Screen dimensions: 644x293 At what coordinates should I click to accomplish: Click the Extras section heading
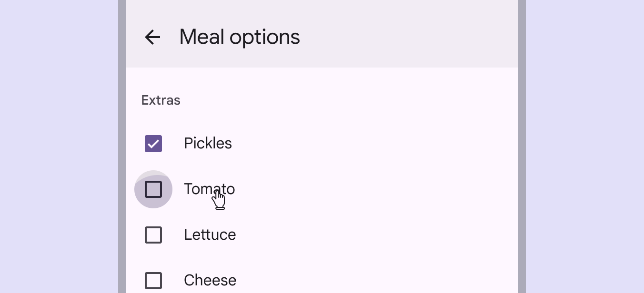161,100
